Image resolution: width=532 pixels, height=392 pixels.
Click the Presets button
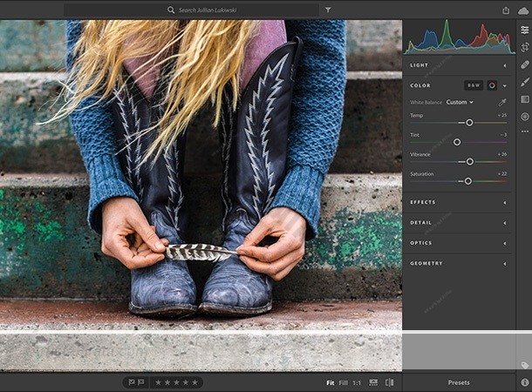tap(458, 382)
